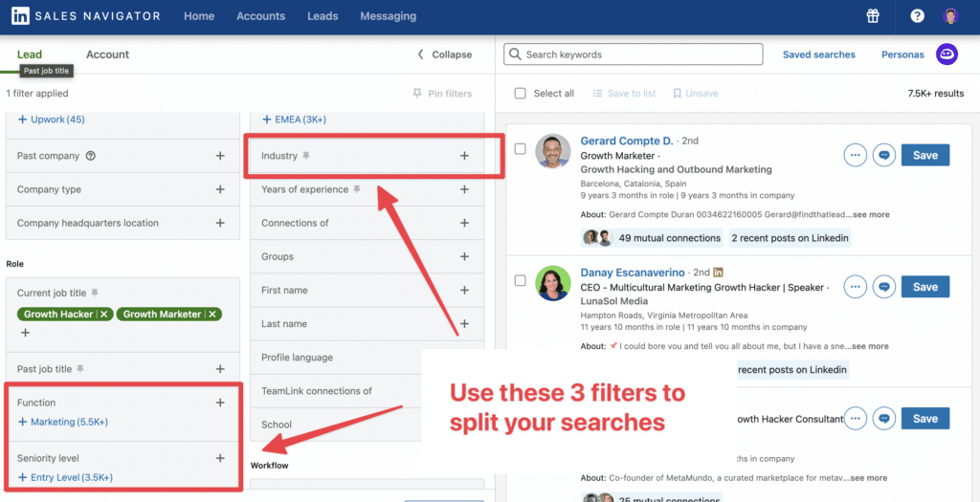Expand the Groups filter

pos(464,256)
